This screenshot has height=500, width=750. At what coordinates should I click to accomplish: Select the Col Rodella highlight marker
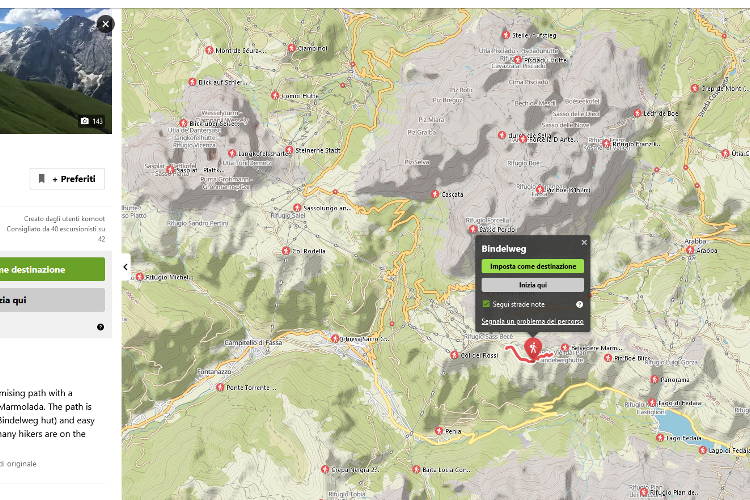286,251
